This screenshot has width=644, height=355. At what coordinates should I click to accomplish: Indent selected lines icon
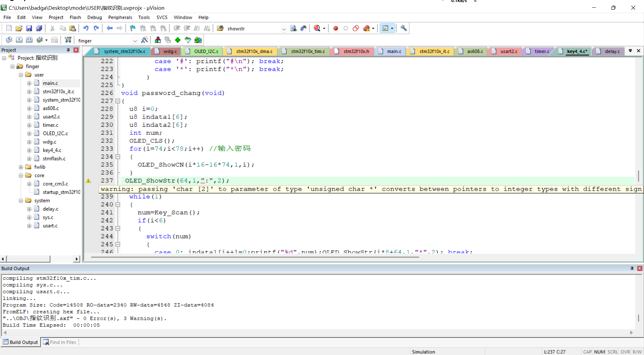click(x=177, y=28)
